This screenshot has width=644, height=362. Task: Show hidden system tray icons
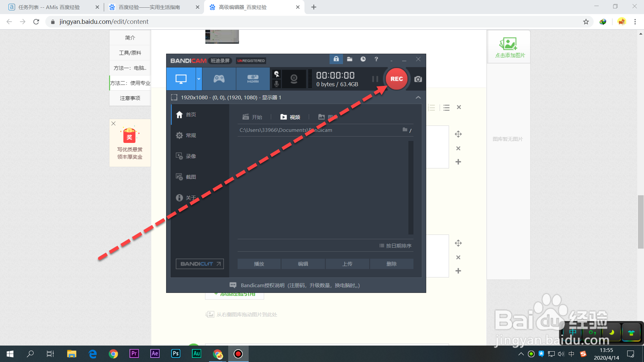click(521, 354)
